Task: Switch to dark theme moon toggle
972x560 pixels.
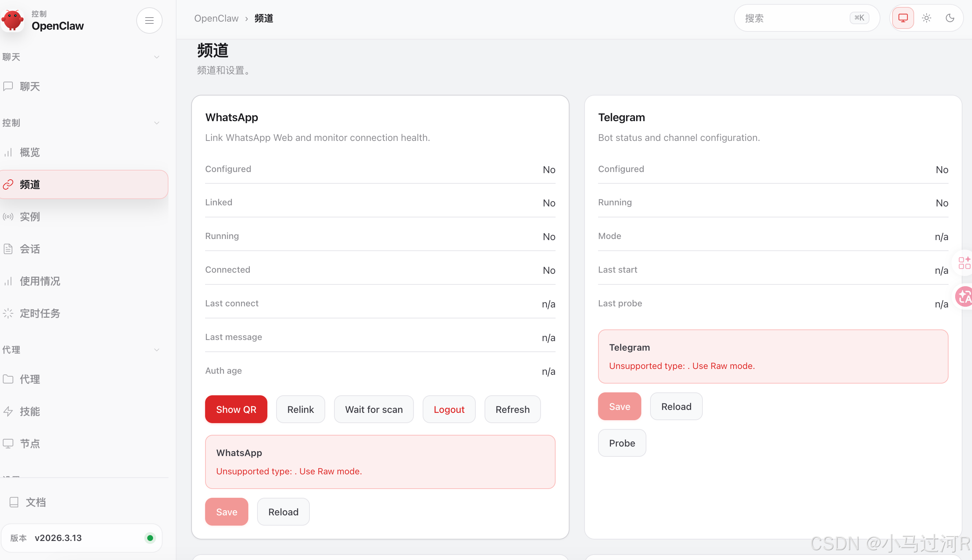Action: click(x=950, y=18)
